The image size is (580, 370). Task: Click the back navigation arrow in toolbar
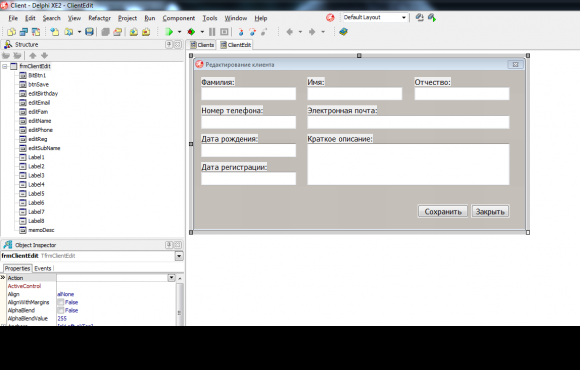290,32
